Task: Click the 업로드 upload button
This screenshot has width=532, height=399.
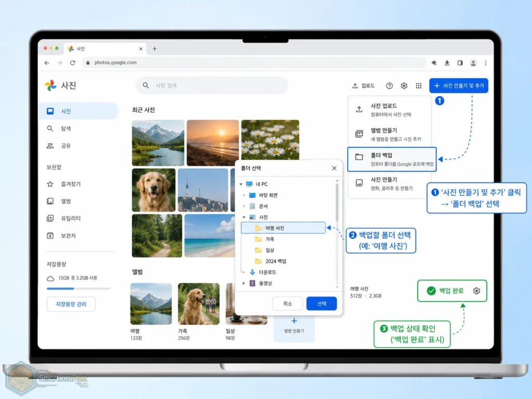Action: pyautogui.click(x=363, y=86)
